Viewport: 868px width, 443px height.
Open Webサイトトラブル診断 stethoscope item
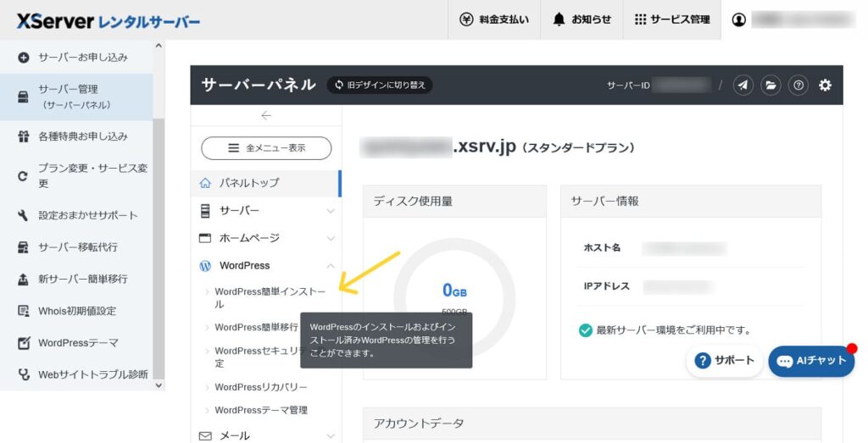tap(76, 374)
